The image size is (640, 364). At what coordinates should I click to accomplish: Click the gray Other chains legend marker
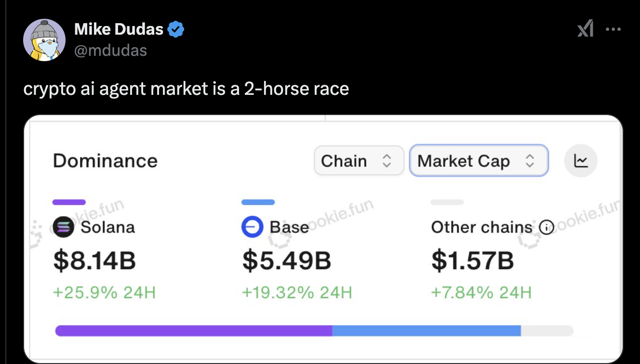(447, 202)
